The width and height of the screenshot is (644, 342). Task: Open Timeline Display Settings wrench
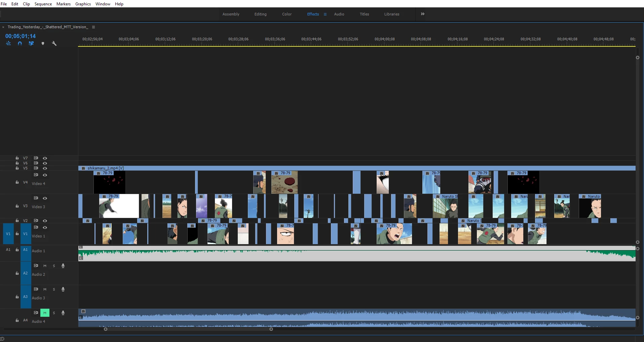pos(54,43)
